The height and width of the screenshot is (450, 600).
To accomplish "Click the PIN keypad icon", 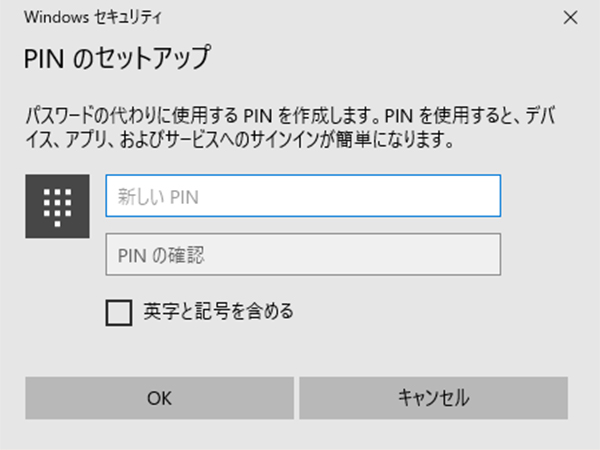I will pyautogui.click(x=58, y=207).
